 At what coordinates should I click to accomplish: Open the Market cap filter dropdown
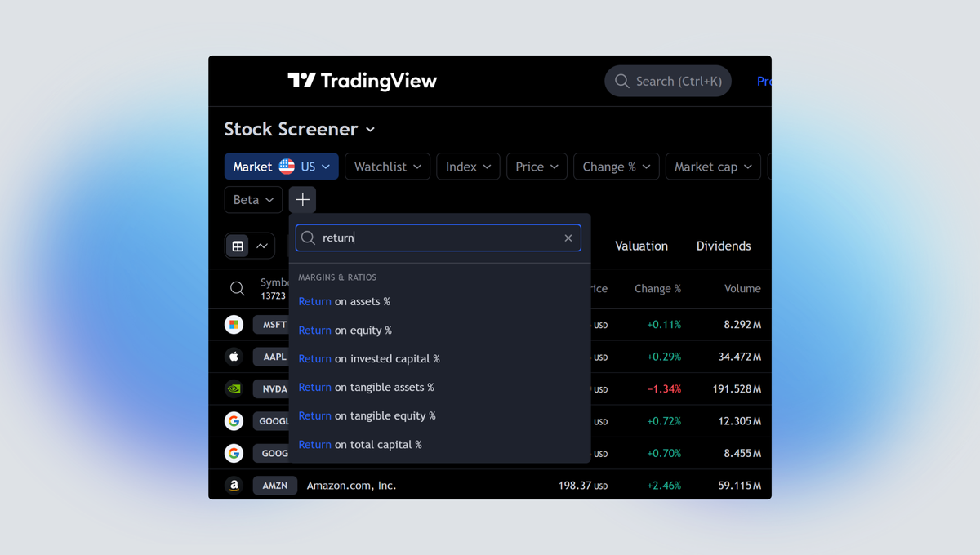pos(713,166)
